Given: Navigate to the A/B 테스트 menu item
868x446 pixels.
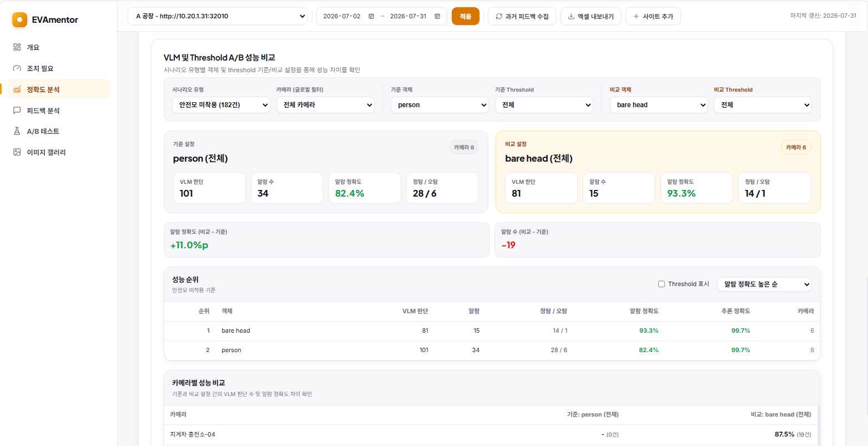Looking at the screenshot, I should click(x=59, y=131).
